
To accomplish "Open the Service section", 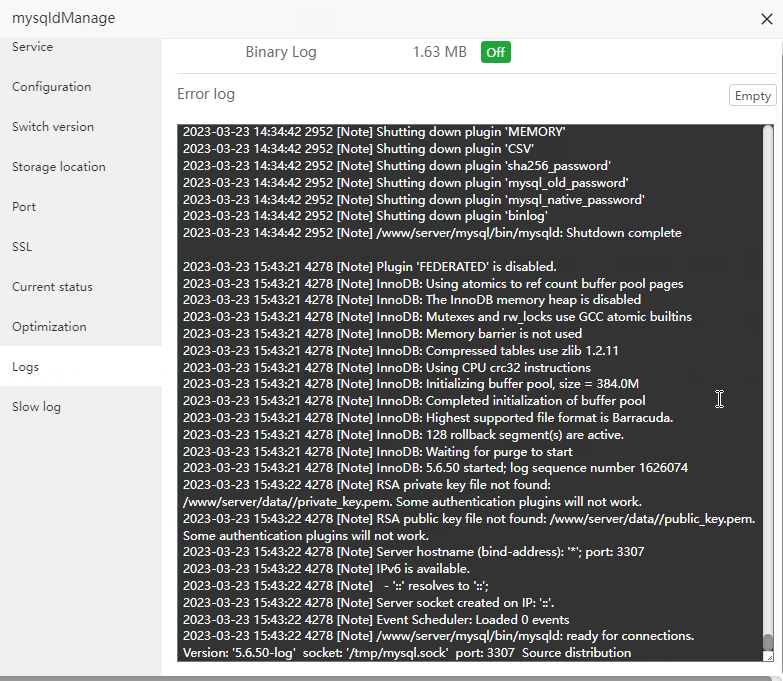I will (x=33, y=47).
